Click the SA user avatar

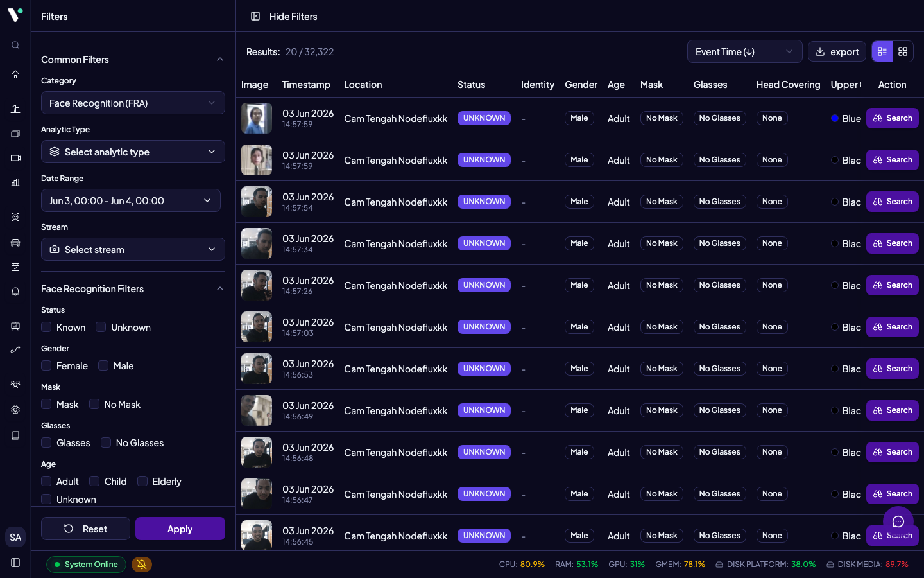(x=15, y=537)
